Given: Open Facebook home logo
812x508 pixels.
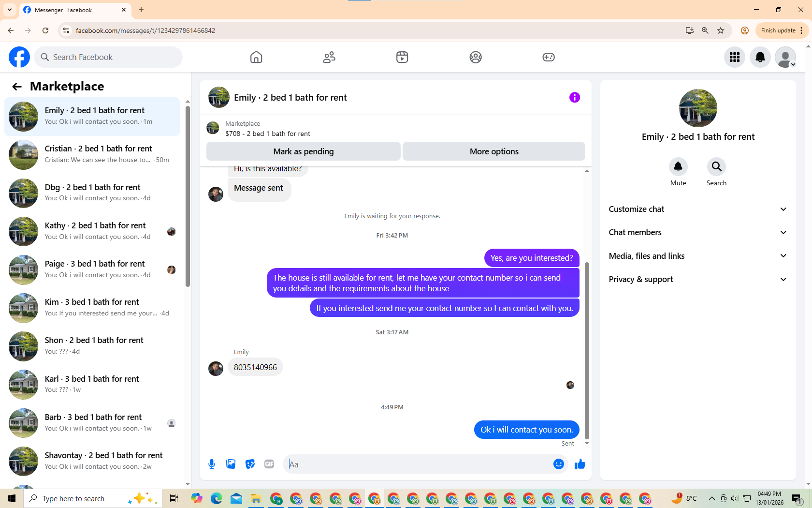Looking at the screenshot, I should point(19,57).
